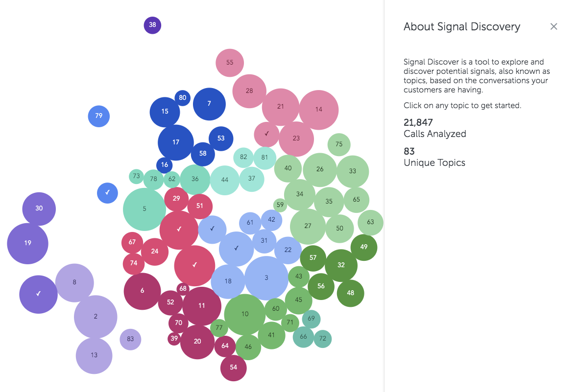Select the checked blue bubble near 73

click(107, 193)
